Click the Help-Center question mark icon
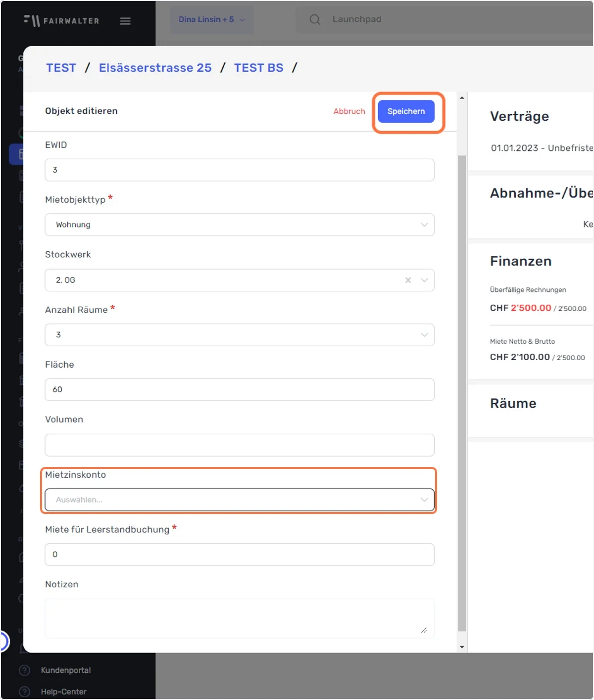Image resolution: width=594 pixels, height=700 pixels. click(x=24, y=692)
